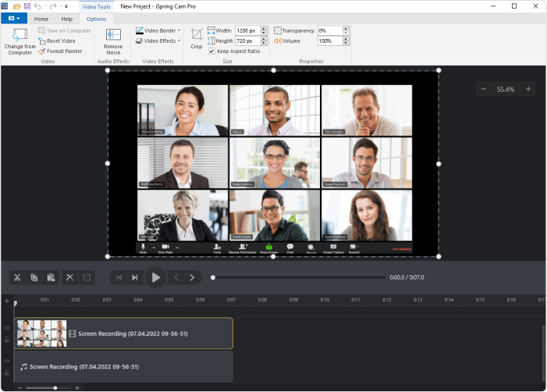Select the Screen Recording audio clip
547x392 pixels.
point(123,366)
